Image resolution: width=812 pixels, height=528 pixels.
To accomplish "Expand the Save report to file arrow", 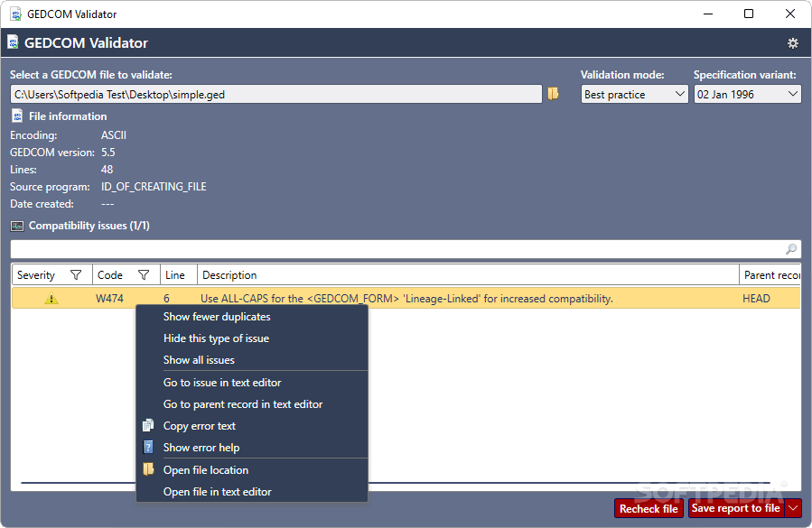I will 793,508.
